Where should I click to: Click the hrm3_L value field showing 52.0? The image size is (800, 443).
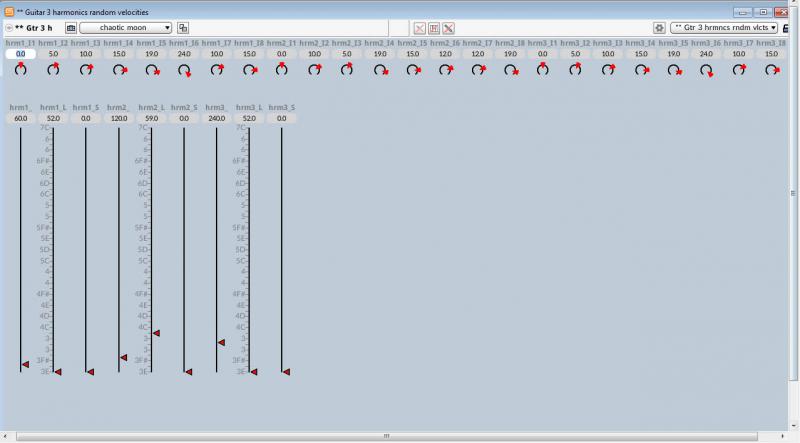[x=249, y=118]
